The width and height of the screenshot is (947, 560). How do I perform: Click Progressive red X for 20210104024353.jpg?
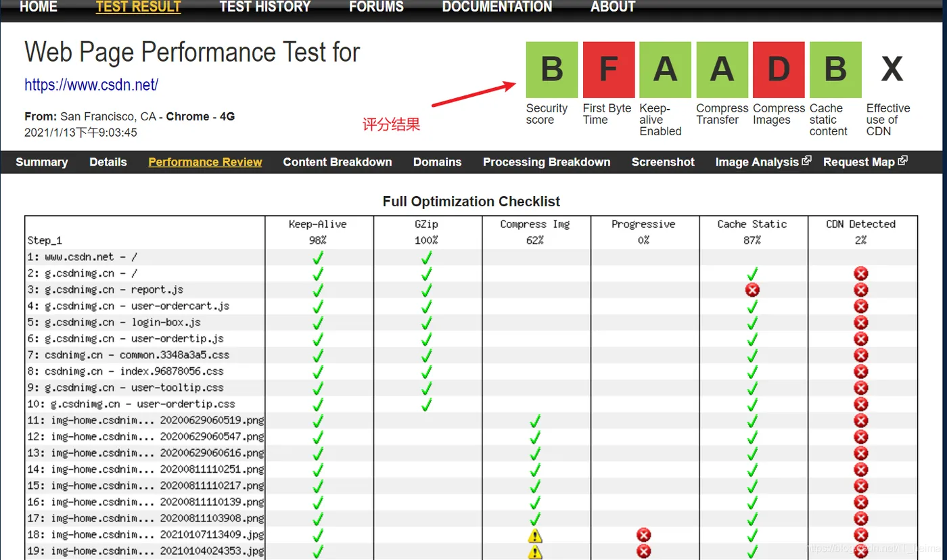click(x=644, y=551)
